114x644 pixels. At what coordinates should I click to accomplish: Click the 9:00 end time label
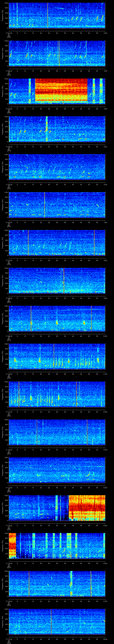click(105, 298)
